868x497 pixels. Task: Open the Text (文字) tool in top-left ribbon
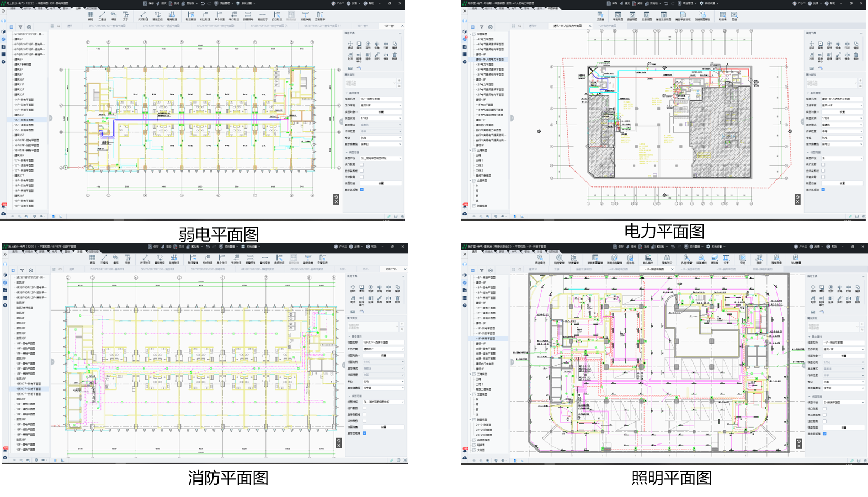click(x=125, y=15)
